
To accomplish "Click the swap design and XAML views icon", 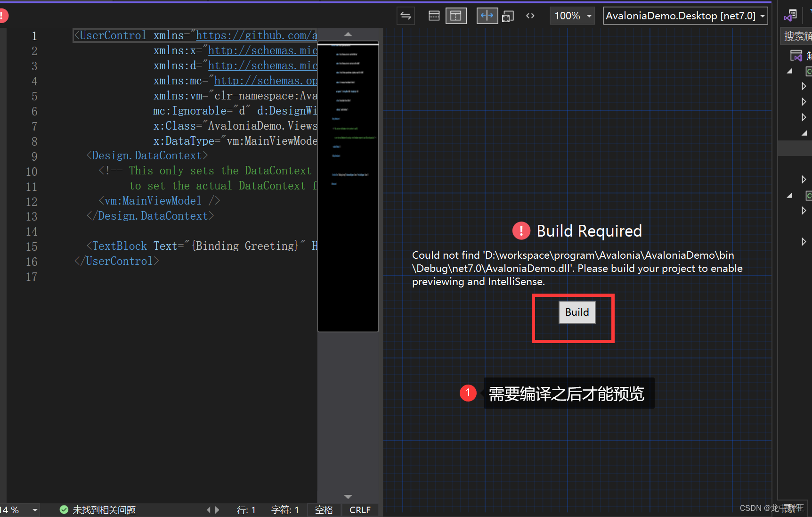I will 406,16.
